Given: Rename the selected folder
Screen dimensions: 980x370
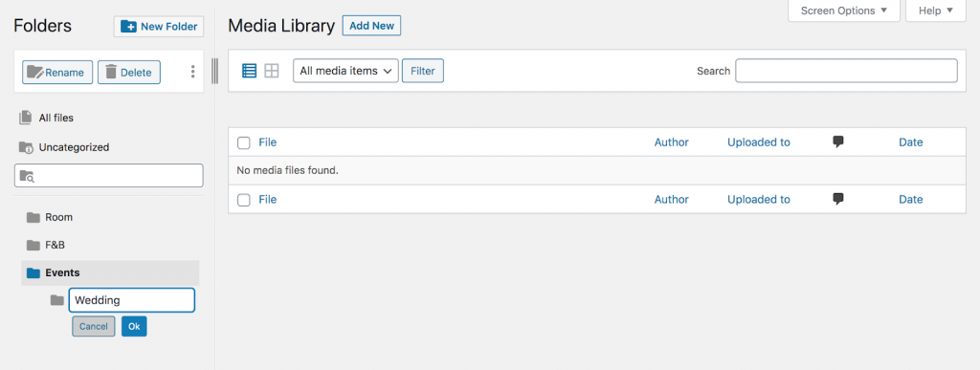Looking at the screenshot, I should coord(57,73).
